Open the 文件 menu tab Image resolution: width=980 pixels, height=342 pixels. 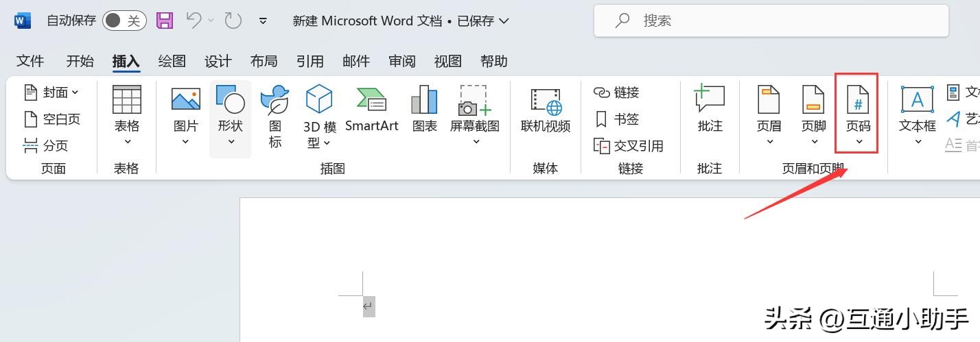(30, 61)
